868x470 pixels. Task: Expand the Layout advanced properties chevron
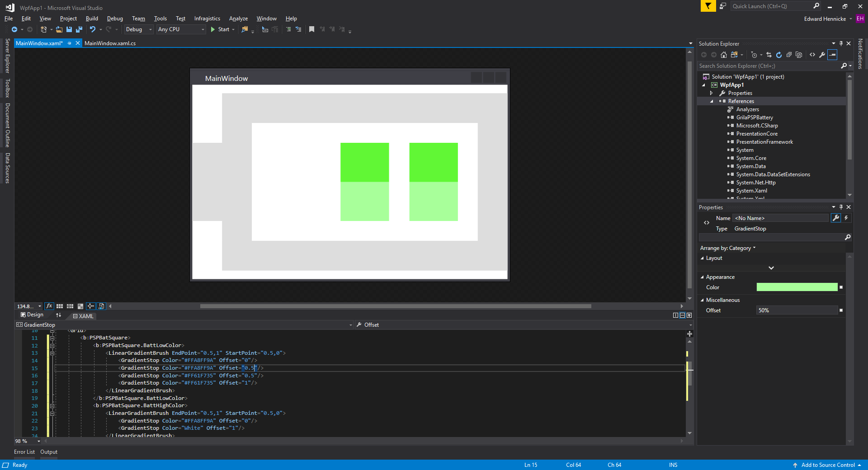(771, 268)
